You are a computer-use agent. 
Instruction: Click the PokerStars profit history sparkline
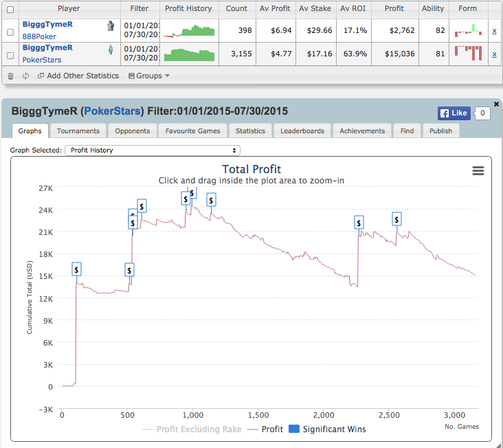coord(189,54)
